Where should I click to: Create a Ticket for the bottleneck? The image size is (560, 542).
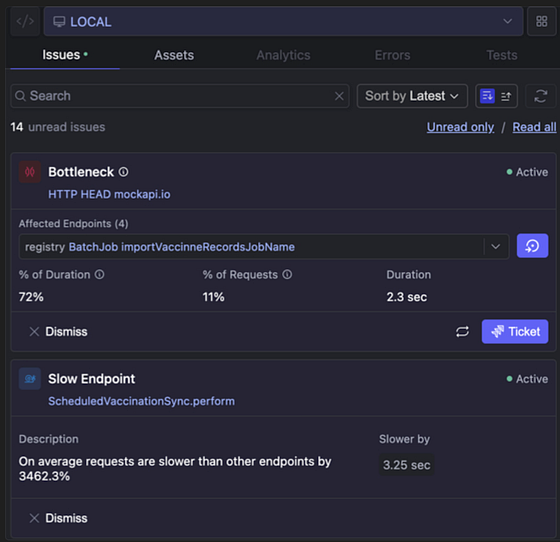(515, 331)
